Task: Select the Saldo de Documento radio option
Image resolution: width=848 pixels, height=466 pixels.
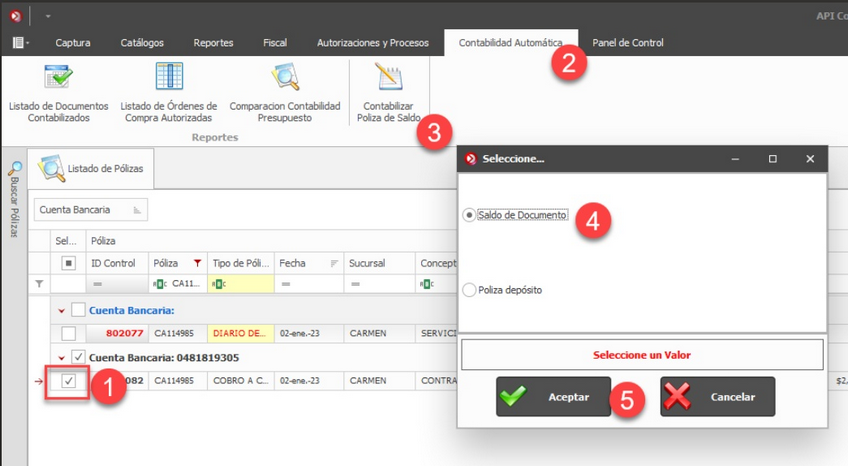Action: point(469,215)
